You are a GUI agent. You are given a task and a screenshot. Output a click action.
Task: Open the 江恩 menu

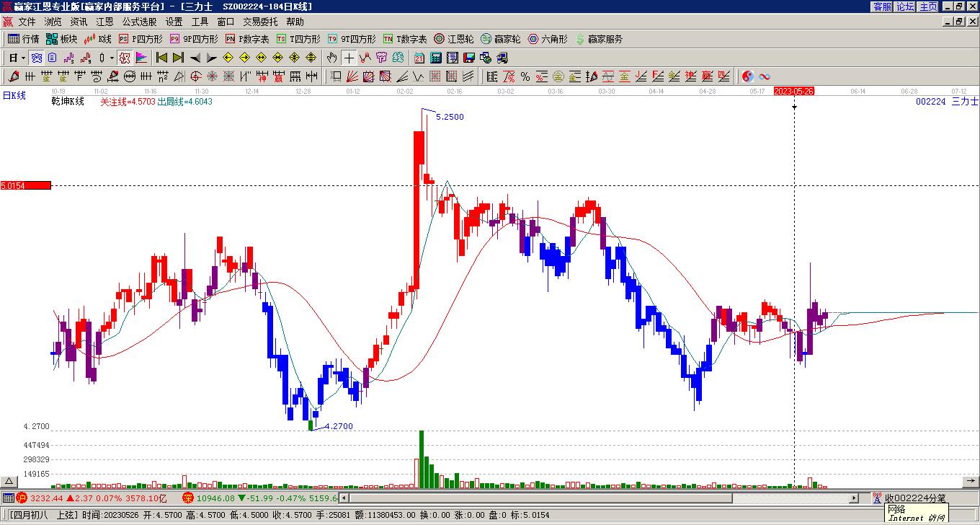104,22
